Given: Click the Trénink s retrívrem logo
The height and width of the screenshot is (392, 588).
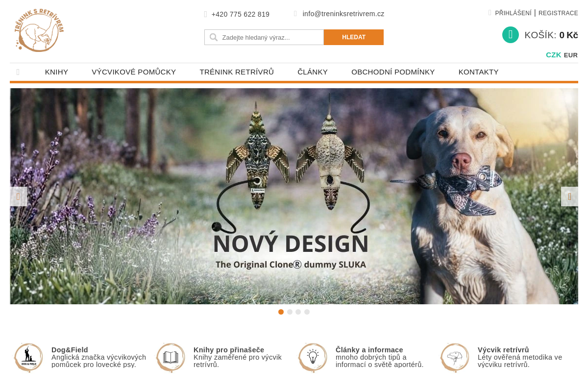Looking at the screenshot, I should pos(39,30).
